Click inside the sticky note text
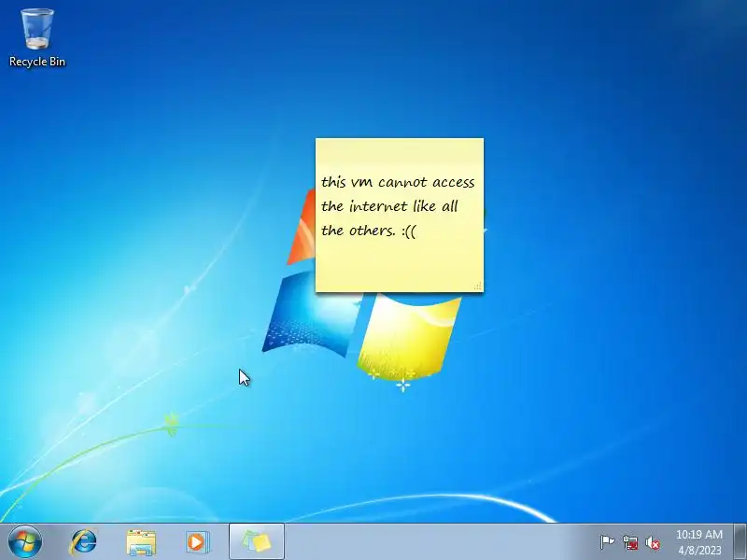 point(398,206)
